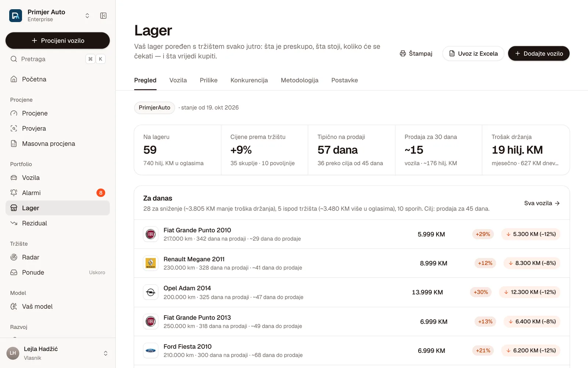Open the Opel Adam 2014 row title
Viewport: 588px width, 368px height.
pos(187,288)
